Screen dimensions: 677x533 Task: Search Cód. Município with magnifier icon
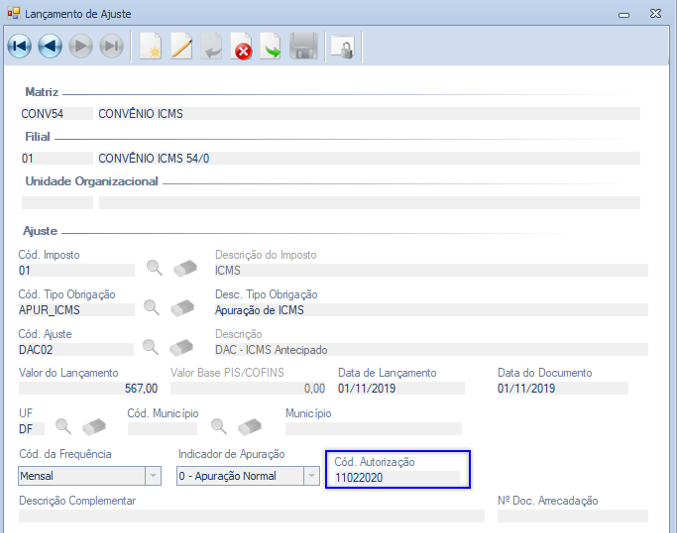(x=219, y=426)
